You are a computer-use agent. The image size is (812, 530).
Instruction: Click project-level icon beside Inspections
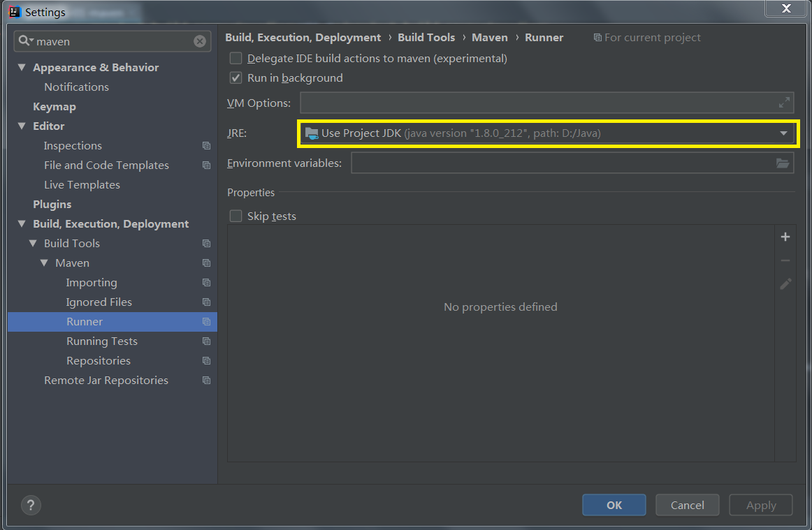(x=207, y=146)
